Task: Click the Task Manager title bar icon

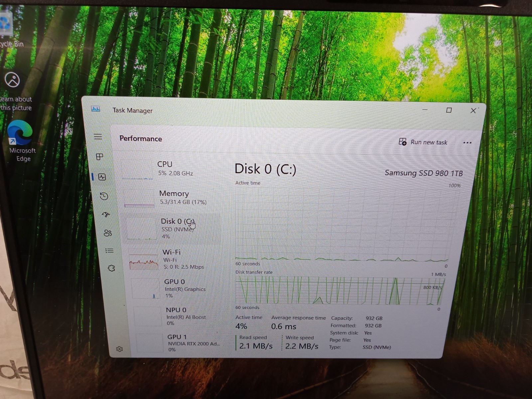Action: 95,109
